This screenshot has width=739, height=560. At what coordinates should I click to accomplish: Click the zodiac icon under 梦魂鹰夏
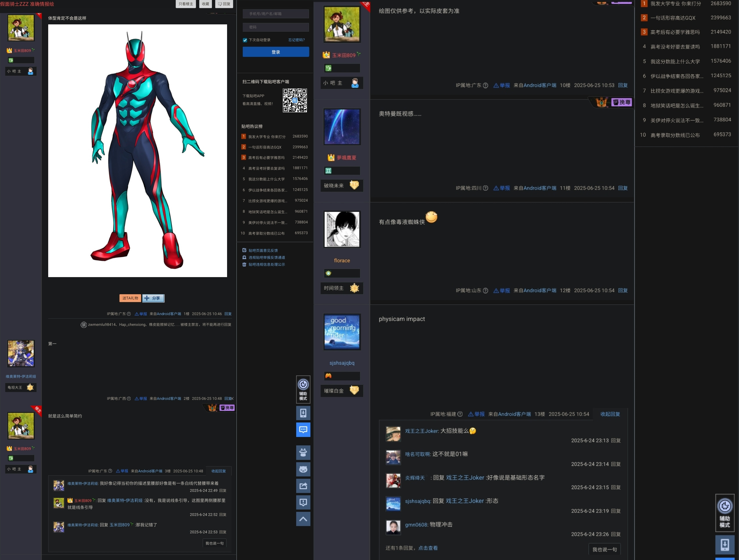(329, 171)
